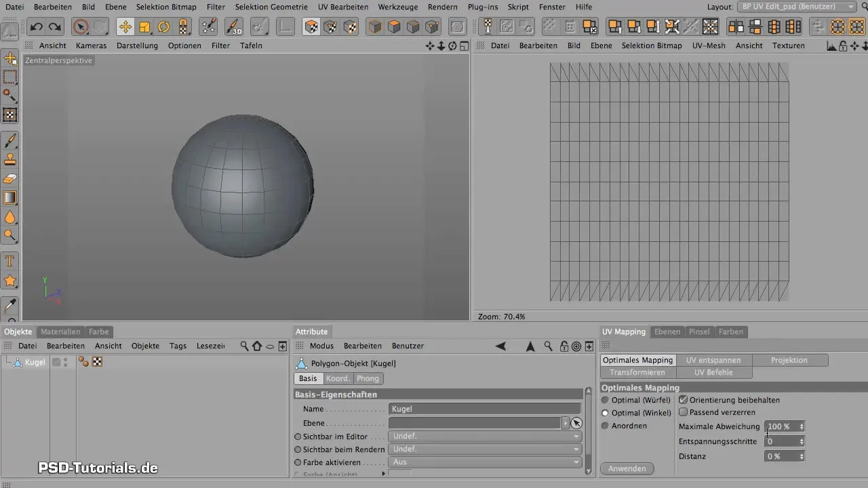Viewport: 868px width, 488px height.
Task: Switch to the Projektion tab
Action: (789, 360)
